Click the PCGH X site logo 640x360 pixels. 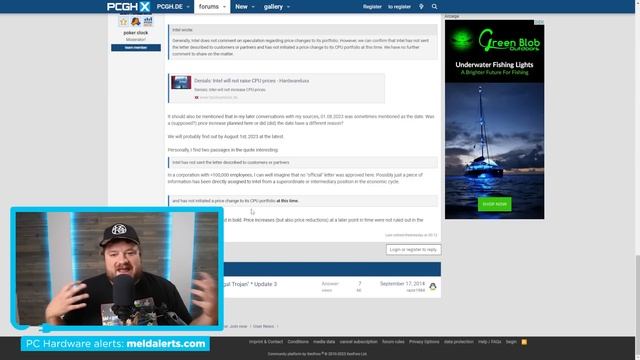(129, 7)
